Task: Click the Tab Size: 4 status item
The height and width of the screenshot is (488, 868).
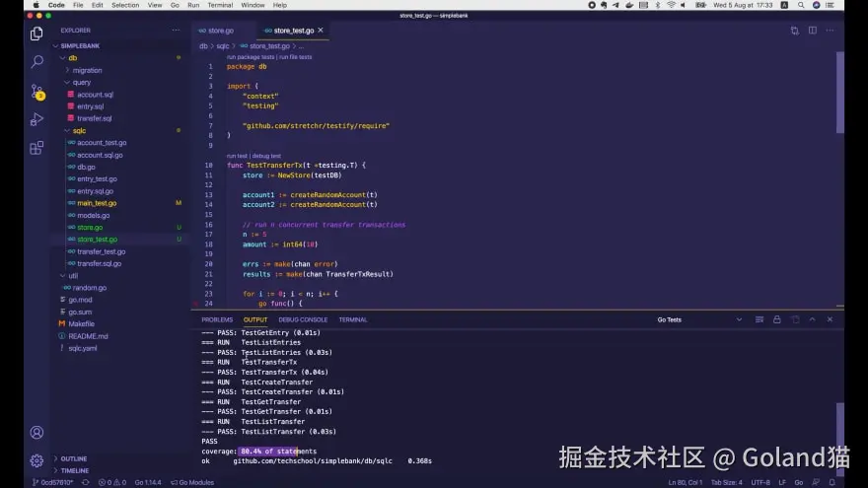Action: coord(726,482)
